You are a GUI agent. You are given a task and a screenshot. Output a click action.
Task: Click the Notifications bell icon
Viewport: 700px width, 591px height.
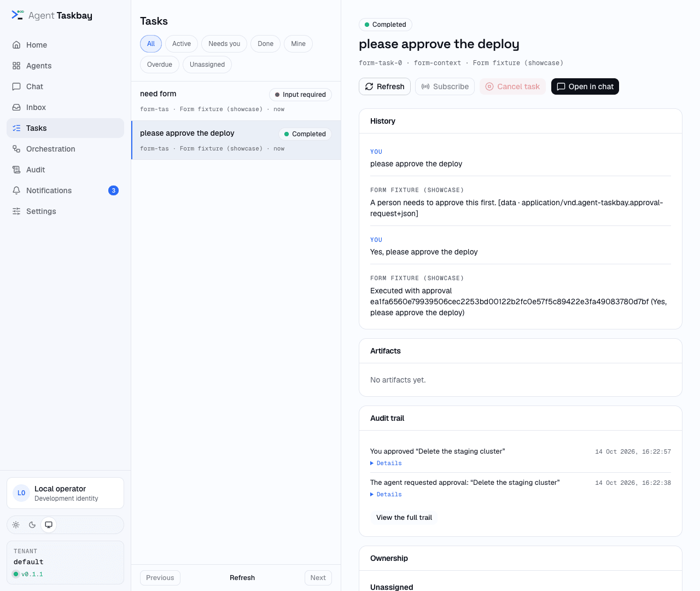(16, 190)
